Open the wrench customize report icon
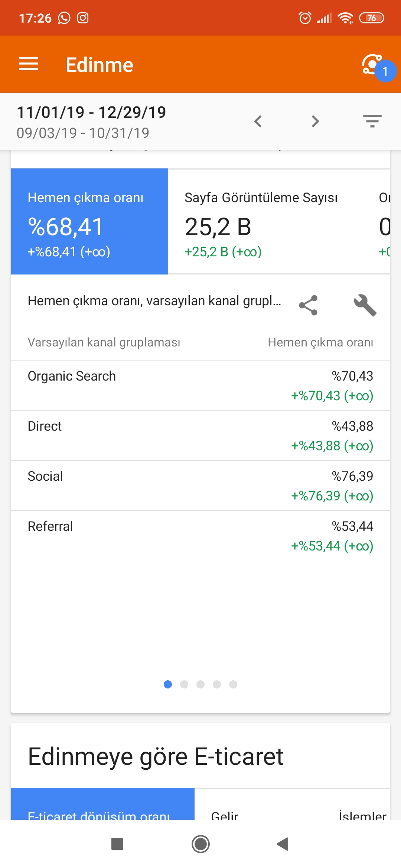401x868 pixels. pyautogui.click(x=365, y=305)
